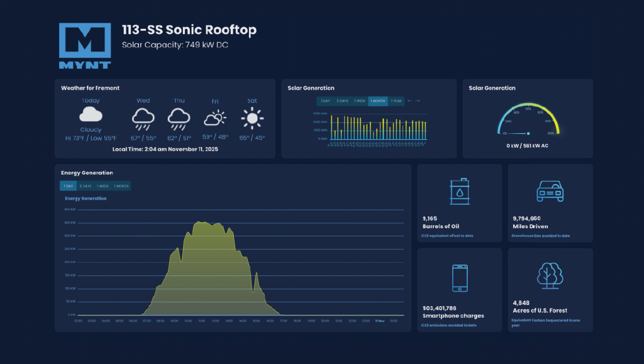Click the smartphone icon

460,277
